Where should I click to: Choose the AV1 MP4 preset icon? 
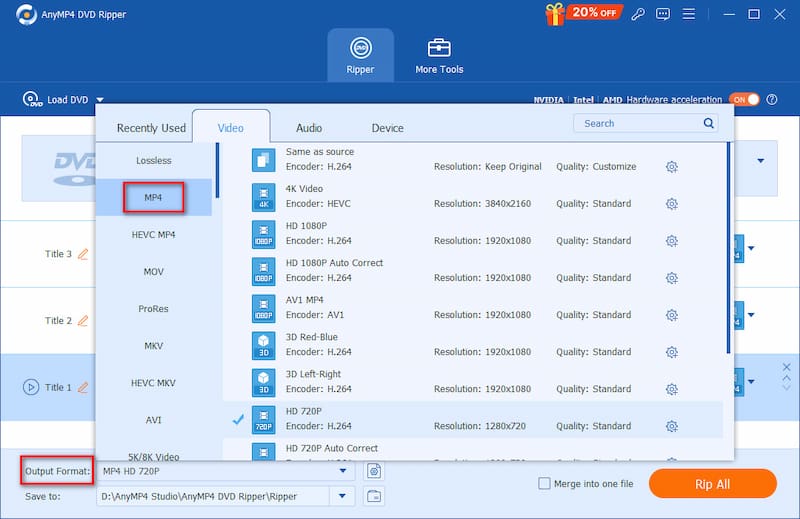coord(263,308)
